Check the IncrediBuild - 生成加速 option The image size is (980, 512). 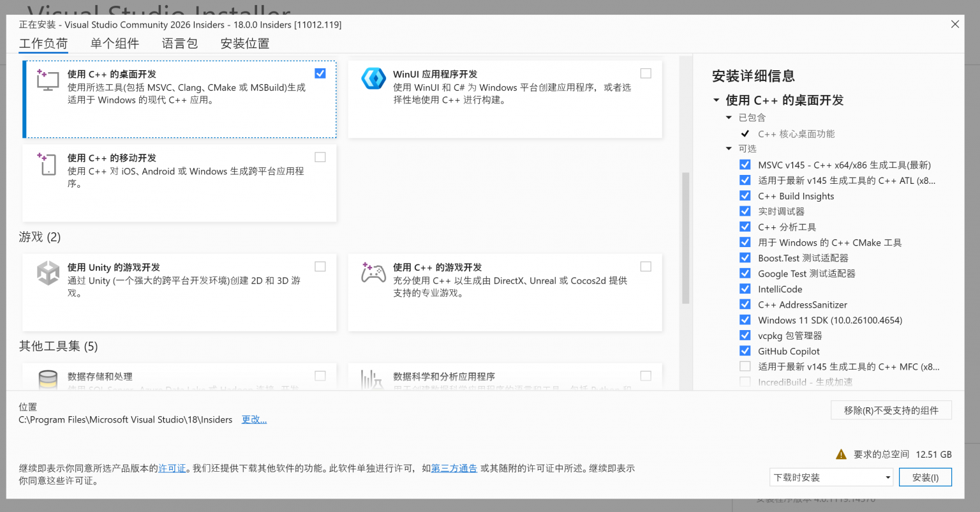pos(745,382)
